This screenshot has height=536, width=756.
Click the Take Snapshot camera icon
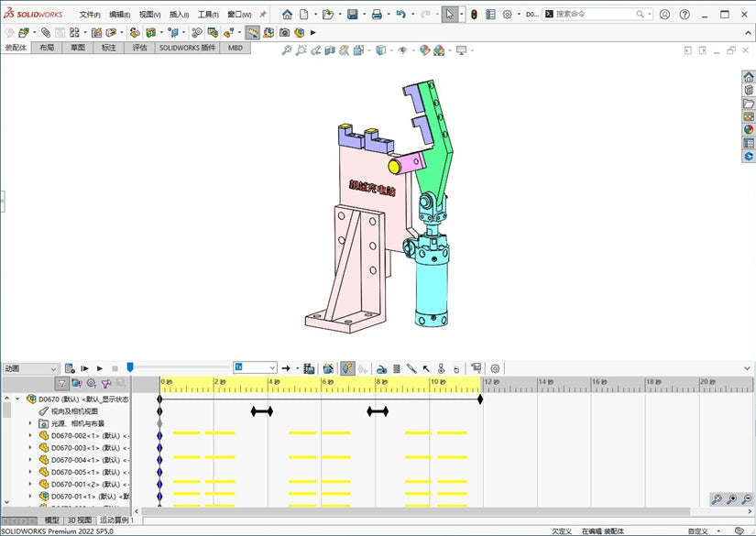[284, 33]
